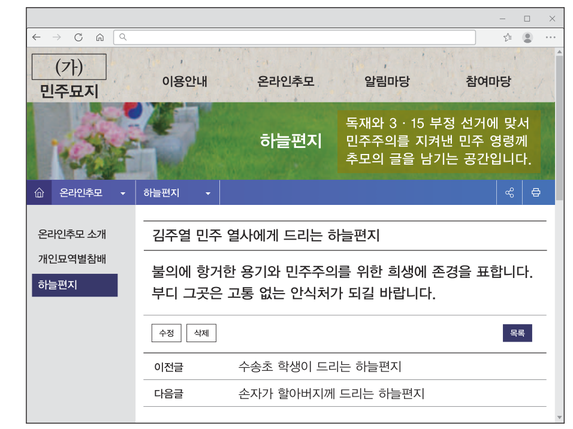573x429 pixels.
Task: Maximize the browser window
Action: [x=527, y=19]
